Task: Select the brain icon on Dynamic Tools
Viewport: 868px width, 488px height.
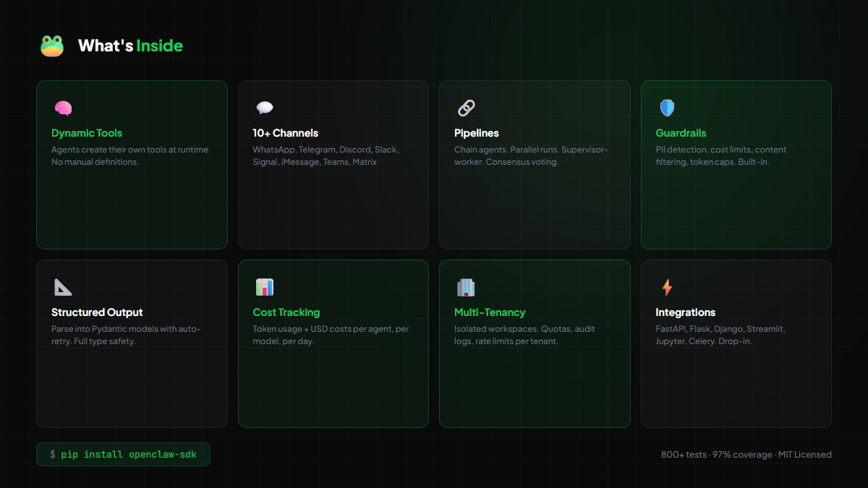Action: point(62,107)
